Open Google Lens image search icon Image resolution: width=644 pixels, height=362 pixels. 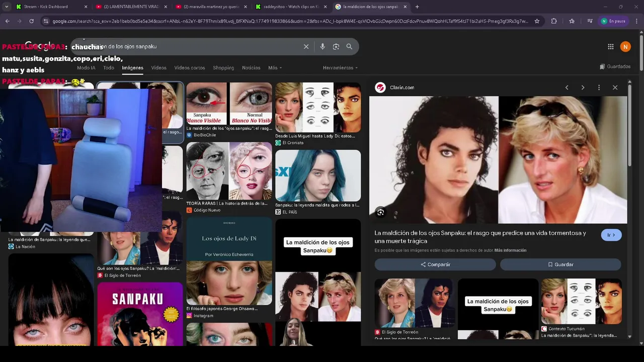[336, 46]
